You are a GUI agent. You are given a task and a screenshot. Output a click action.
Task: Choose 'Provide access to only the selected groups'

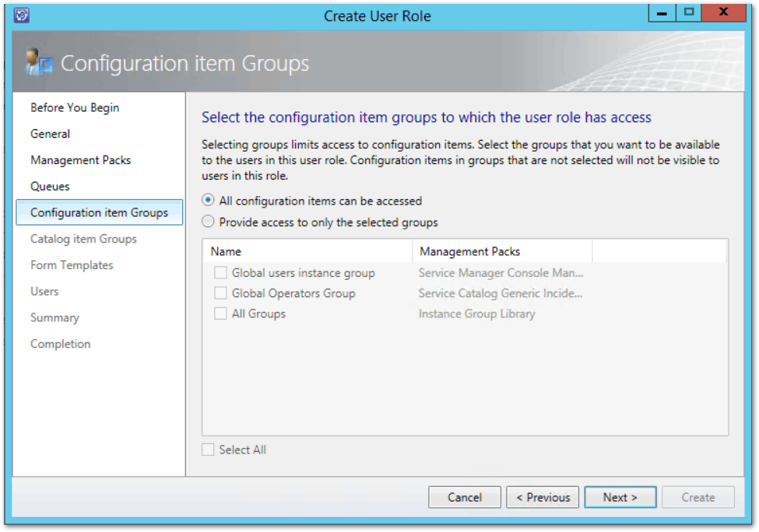(208, 222)
